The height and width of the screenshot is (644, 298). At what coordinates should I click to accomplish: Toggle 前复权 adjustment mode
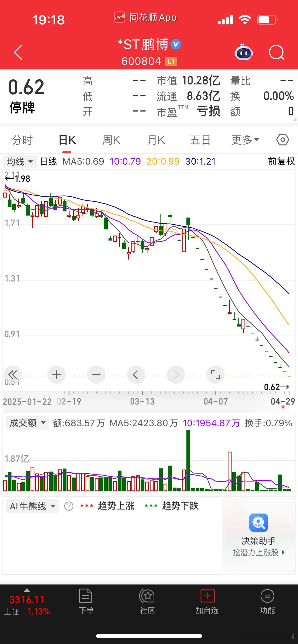coord(281,162)
